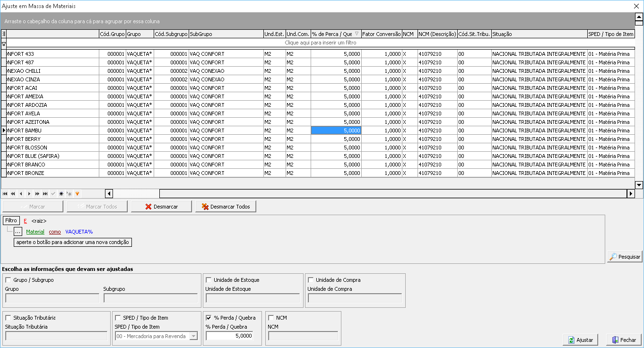644x348 pixels.
Task: Tick the NCM checkbox
Action: pos(271,318)
